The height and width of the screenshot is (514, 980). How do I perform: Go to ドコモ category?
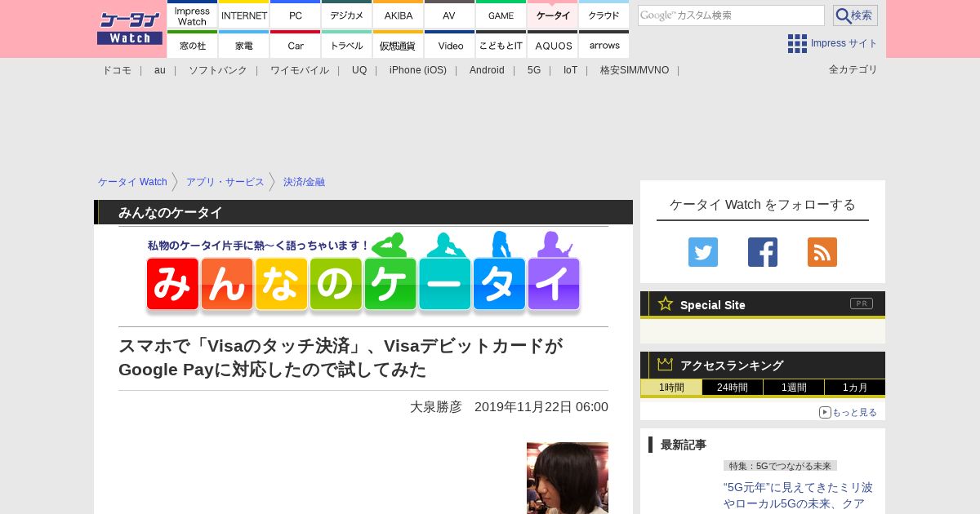click(117, 70)
